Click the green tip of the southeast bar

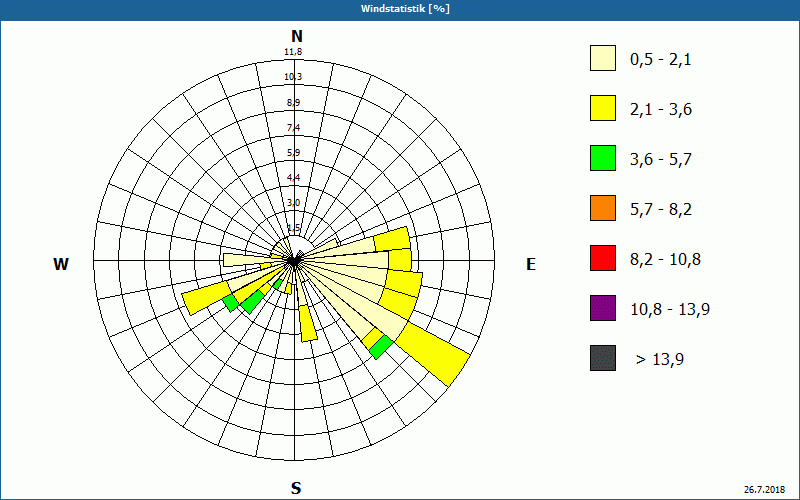pyautogui.click(x=382, y=347)
